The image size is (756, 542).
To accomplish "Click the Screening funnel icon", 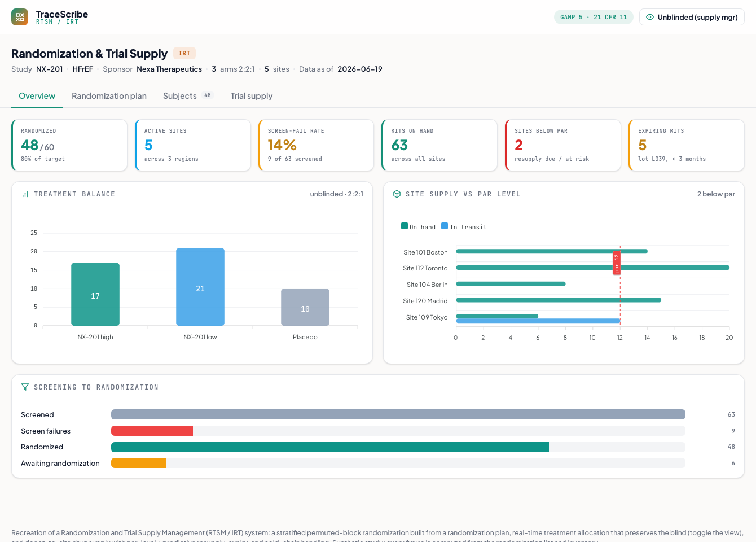I will [x=25, y=387].
